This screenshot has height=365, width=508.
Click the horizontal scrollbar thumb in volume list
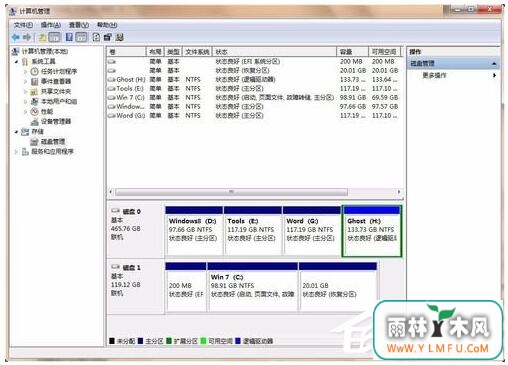[231, 192]
